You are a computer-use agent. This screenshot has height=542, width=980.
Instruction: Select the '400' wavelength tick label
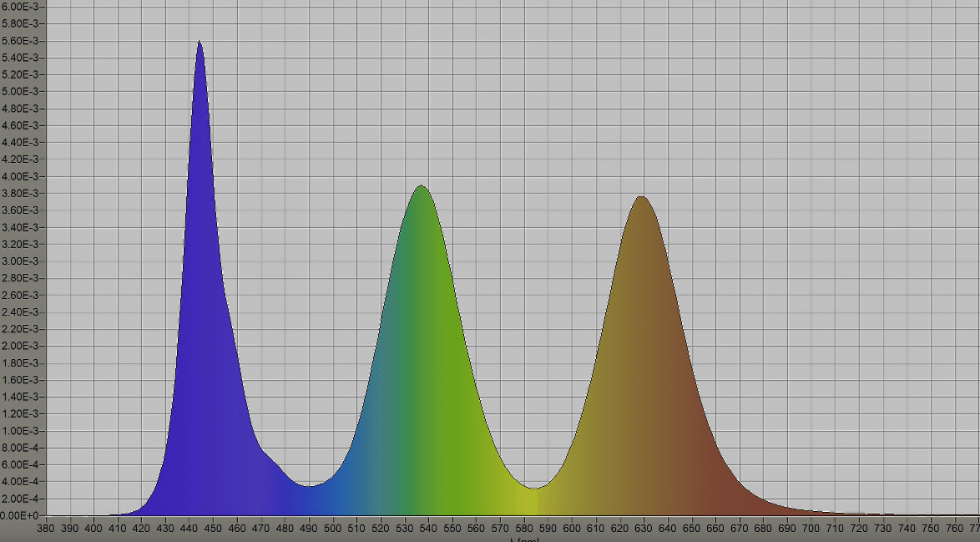tap(93, 529)
